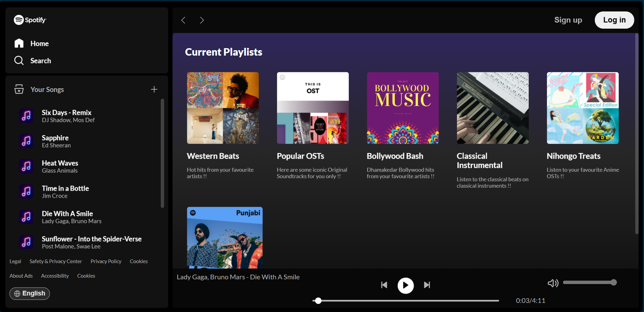Mute audio with speaker icon
The image size is (644, 312).
click(x=553, y=283)
